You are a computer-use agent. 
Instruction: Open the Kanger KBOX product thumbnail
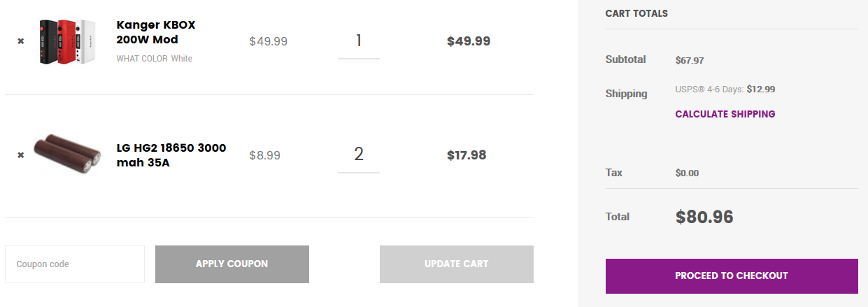[x=66, y=42]
